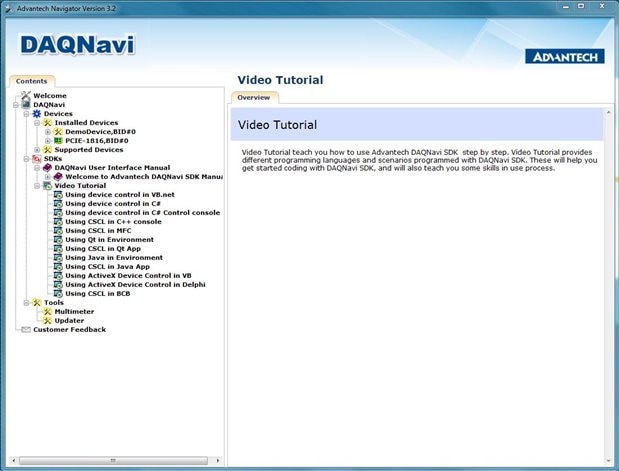The image size is (619, 471).
Task: Click the Video Tutorial node icon
Action: [x=47, y=186]
